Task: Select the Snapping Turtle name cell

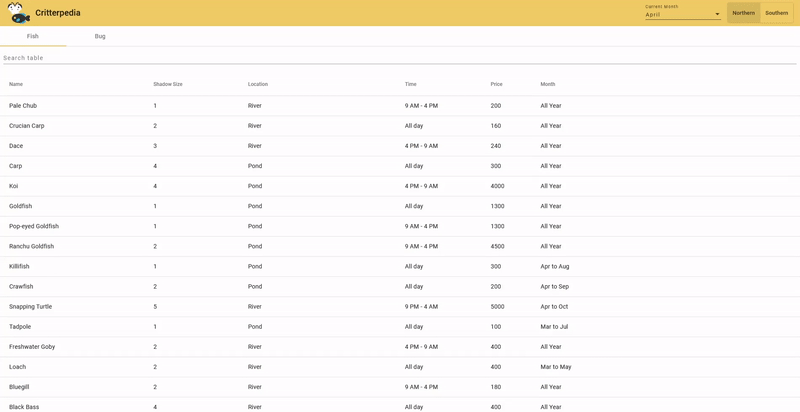Action: [30, 306]
